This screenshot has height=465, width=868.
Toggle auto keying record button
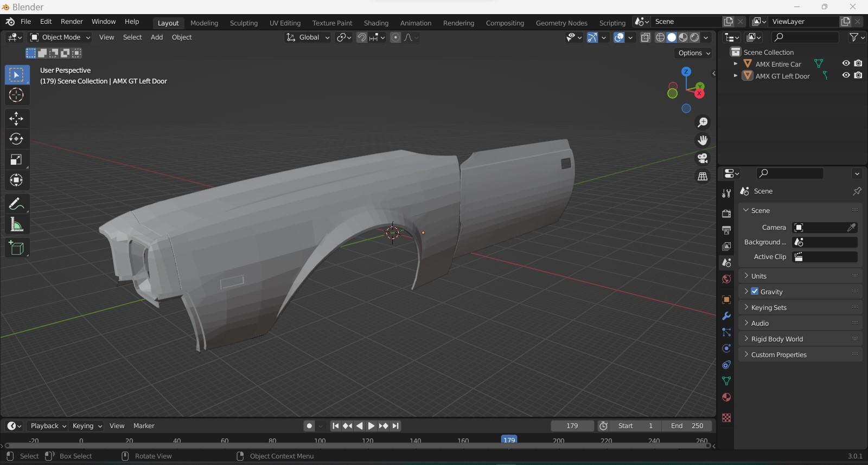click(309, 426)
